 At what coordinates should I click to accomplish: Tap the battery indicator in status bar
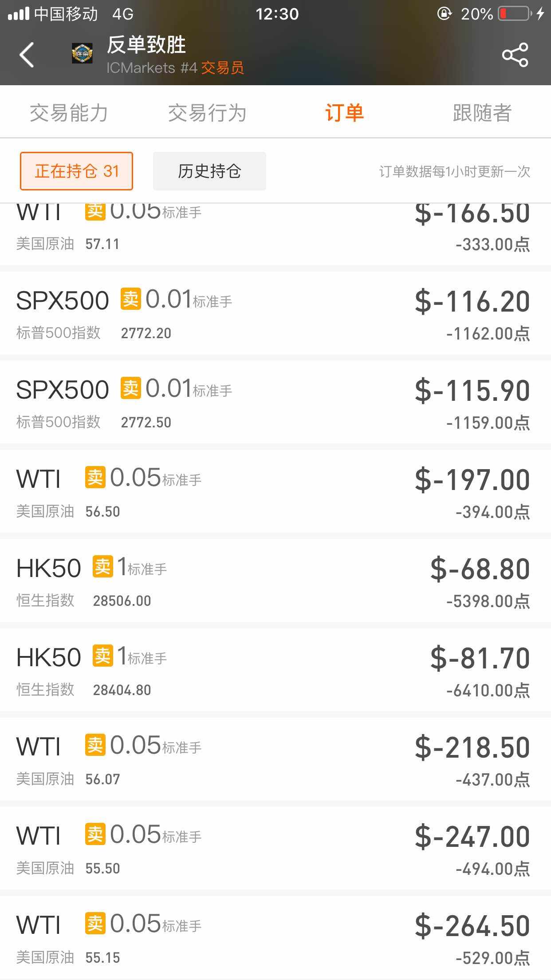point(515,14)
